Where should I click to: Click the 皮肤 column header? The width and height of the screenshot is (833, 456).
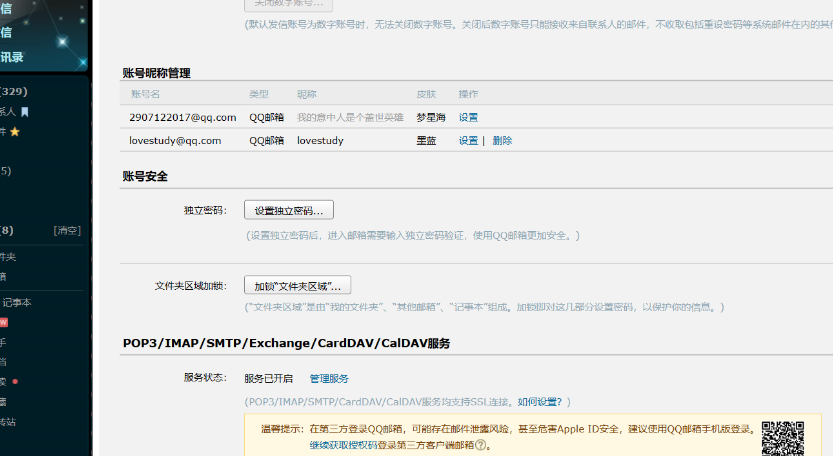coord(426,94)
